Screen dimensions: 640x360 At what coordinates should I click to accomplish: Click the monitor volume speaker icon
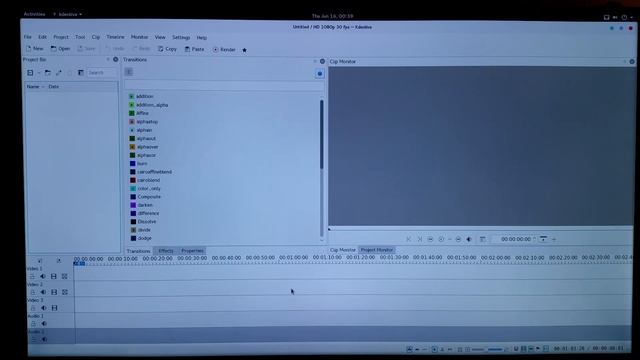click(469, 239)
